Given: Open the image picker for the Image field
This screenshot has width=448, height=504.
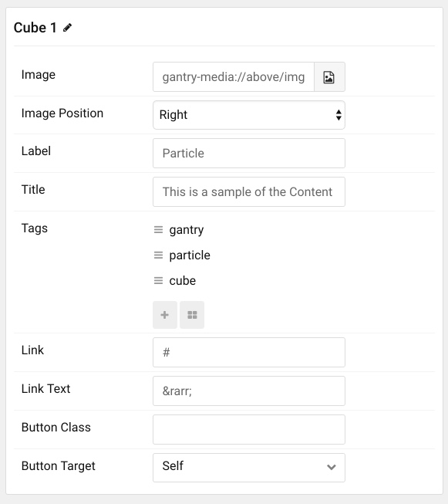Looking at the screenshot, I should click(x=329, y=77).
